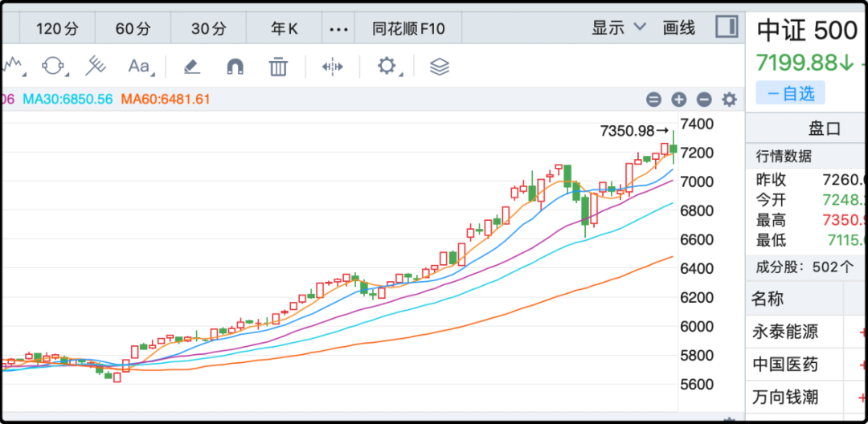Click the MA60:6481.61 indicator label

166,100
